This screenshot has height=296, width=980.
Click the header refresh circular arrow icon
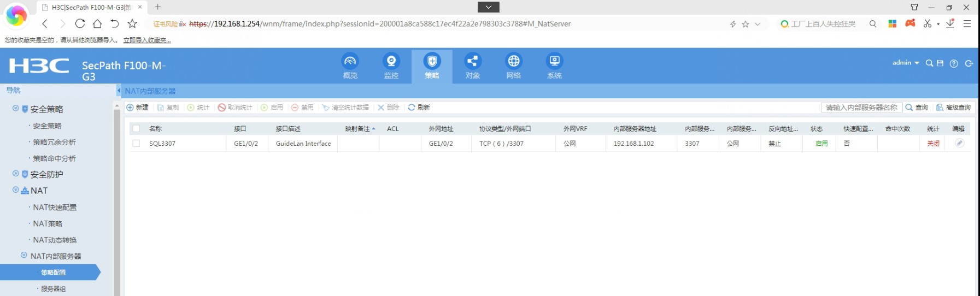click(969, 63)
